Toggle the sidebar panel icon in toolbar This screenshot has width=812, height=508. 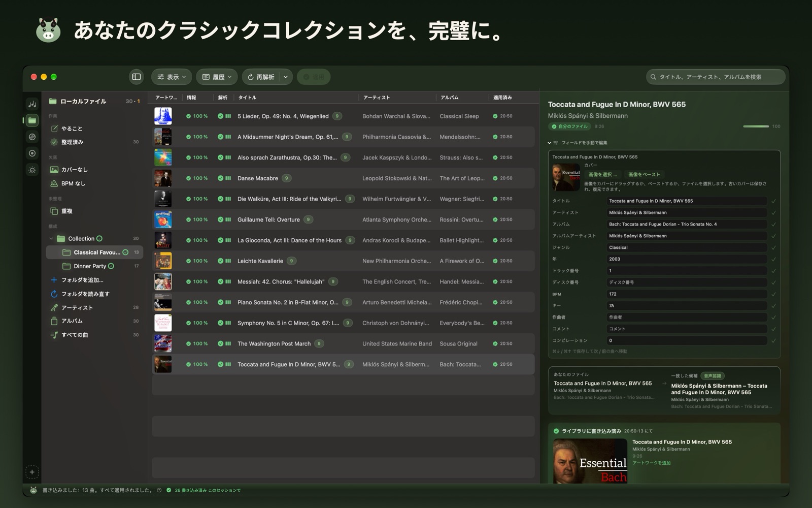click(x=137, y=77)
